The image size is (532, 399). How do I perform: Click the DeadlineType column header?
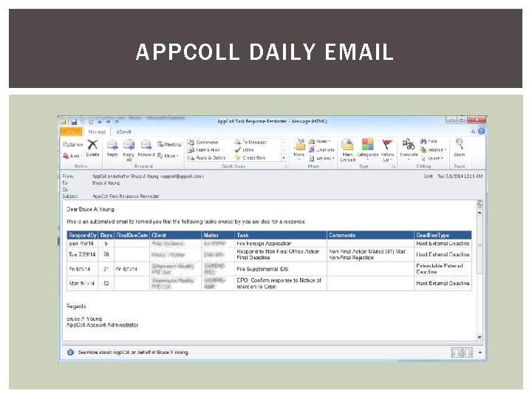(443, 235)
